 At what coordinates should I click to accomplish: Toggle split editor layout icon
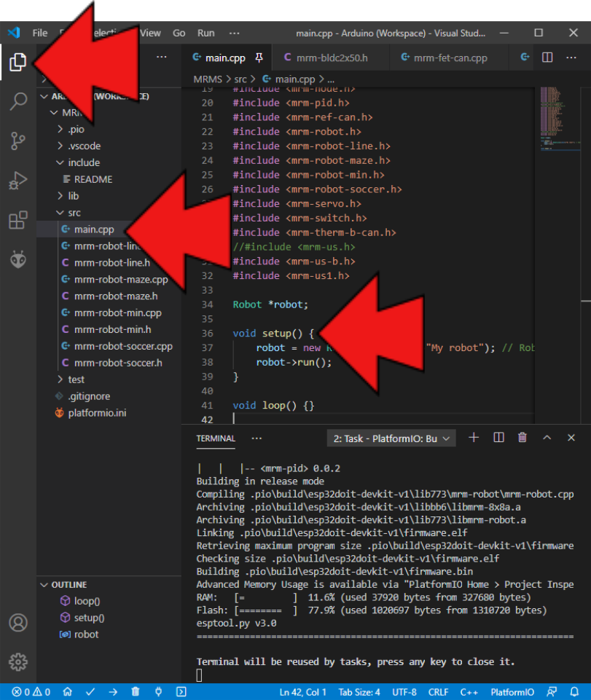pos(547,58)
